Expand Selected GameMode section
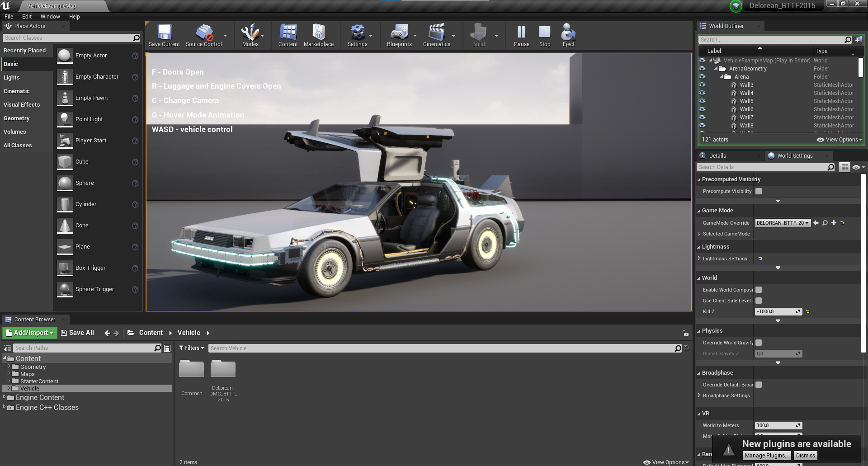Screen dimensions: 868x466 [699, 234]
